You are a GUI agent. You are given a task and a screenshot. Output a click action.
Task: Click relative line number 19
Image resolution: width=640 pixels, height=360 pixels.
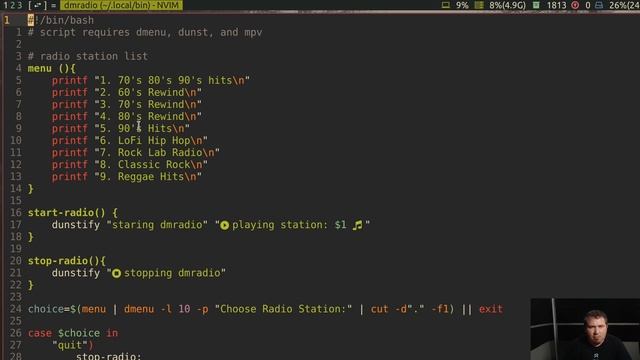(x=16, y=249)
